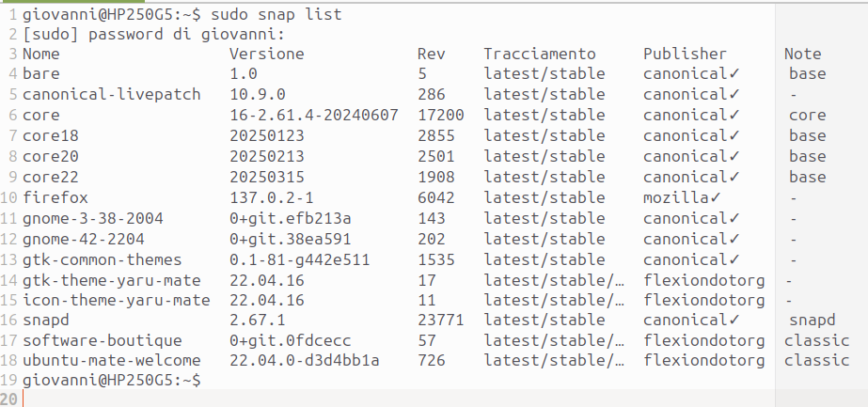Click the 'firefox' package name
This screenshot has height=407, width=868.
point(55,197)
